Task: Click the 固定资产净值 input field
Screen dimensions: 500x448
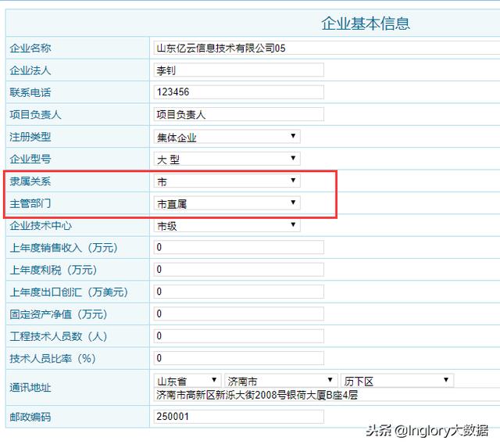Action: (x=238, y=314)
